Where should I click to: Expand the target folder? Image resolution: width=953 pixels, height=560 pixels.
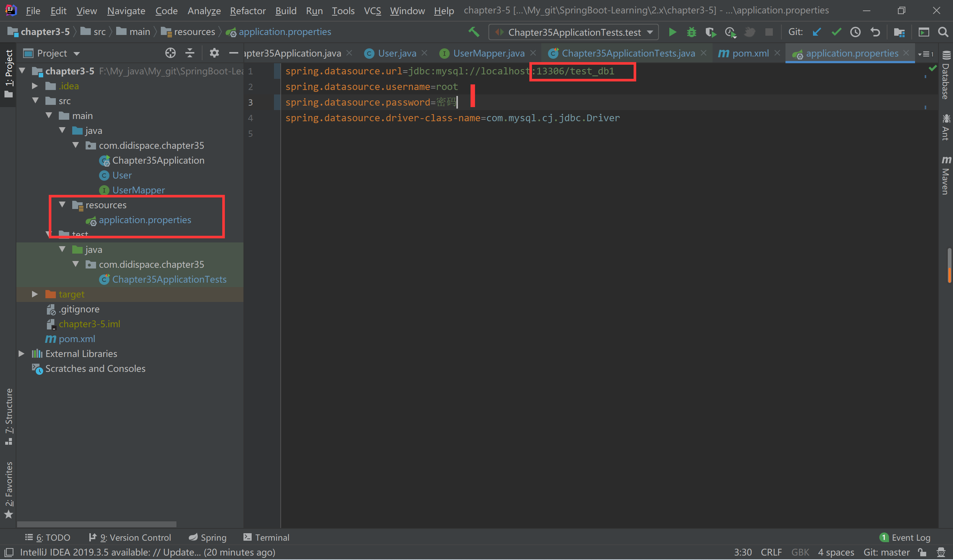click(x=35, y=295)
